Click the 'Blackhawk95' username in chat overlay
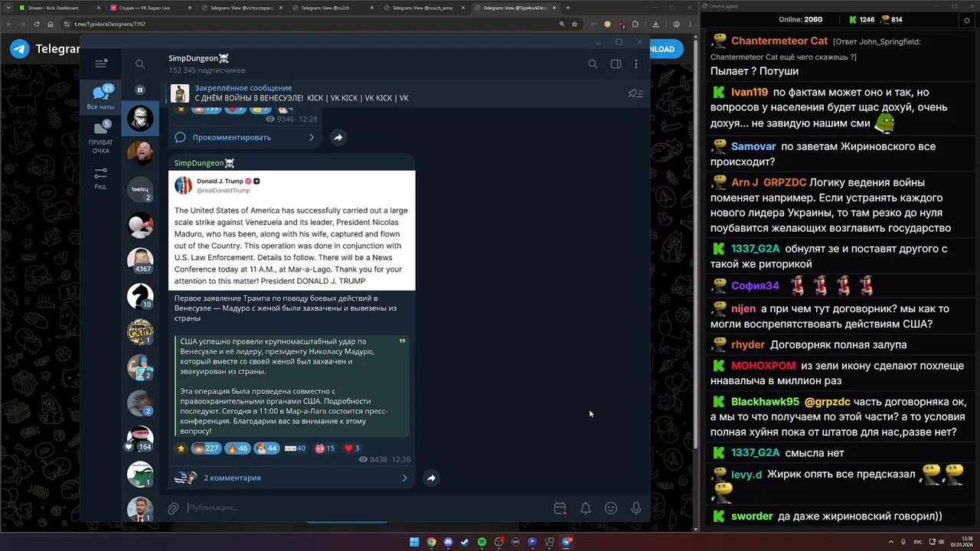The width and height of the screenshot is (980, 551). [x=765, y=402]
